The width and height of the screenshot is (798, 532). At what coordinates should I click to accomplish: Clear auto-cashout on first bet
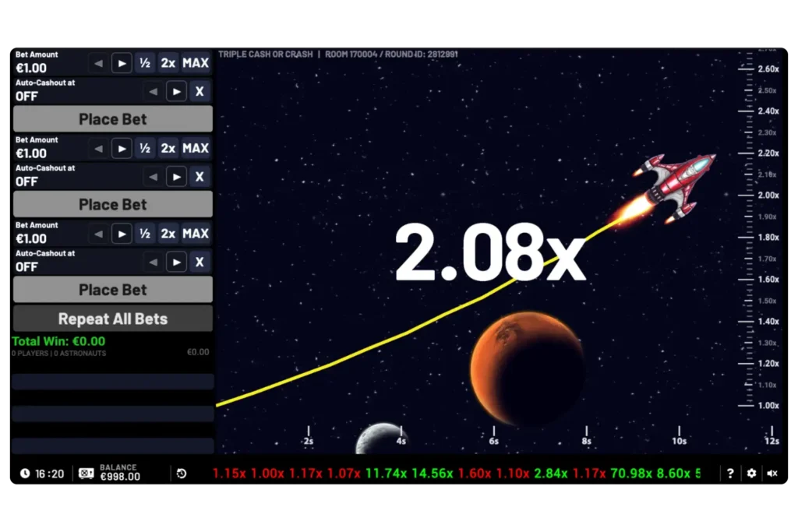[x=199, y=92]
